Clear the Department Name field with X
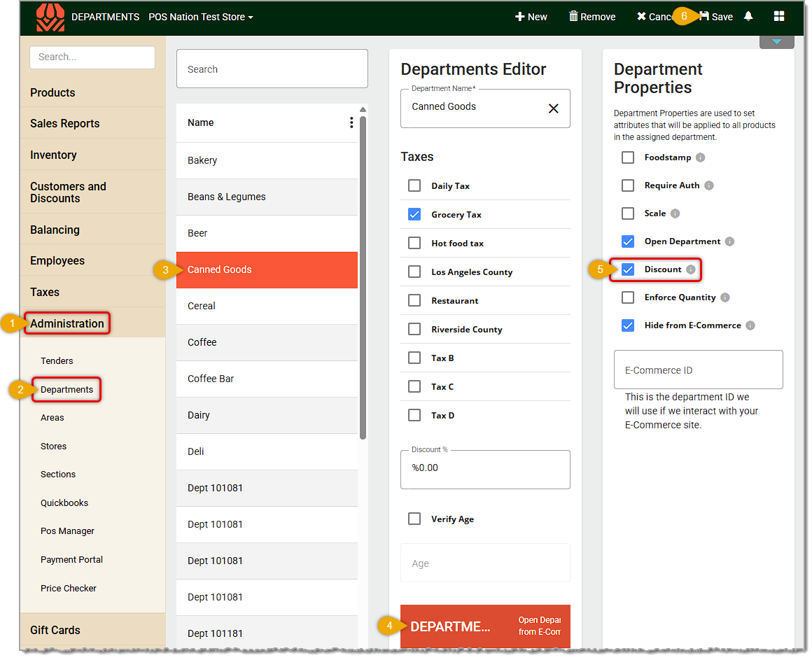Viewport: 812px width, 660px height. tap(553, 108)
